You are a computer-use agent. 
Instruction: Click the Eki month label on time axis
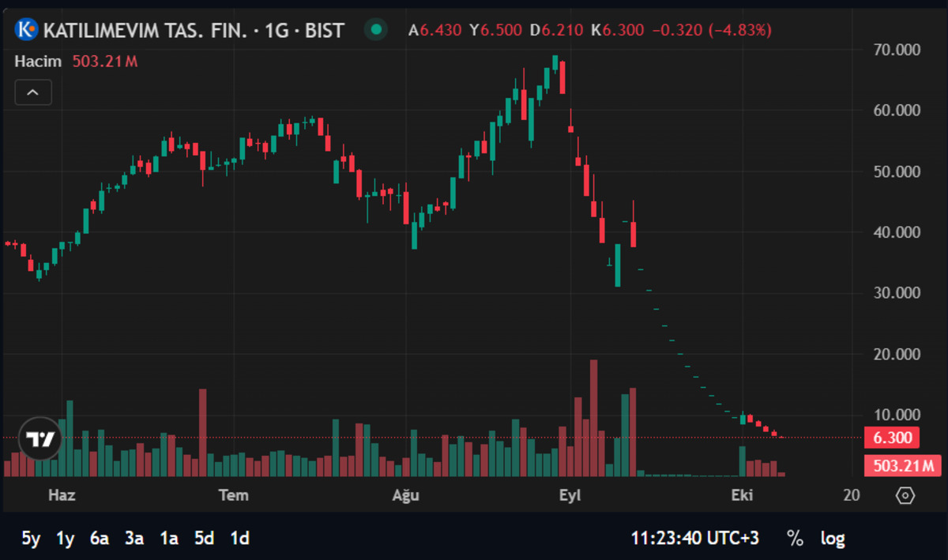click(x=742, y=495)
